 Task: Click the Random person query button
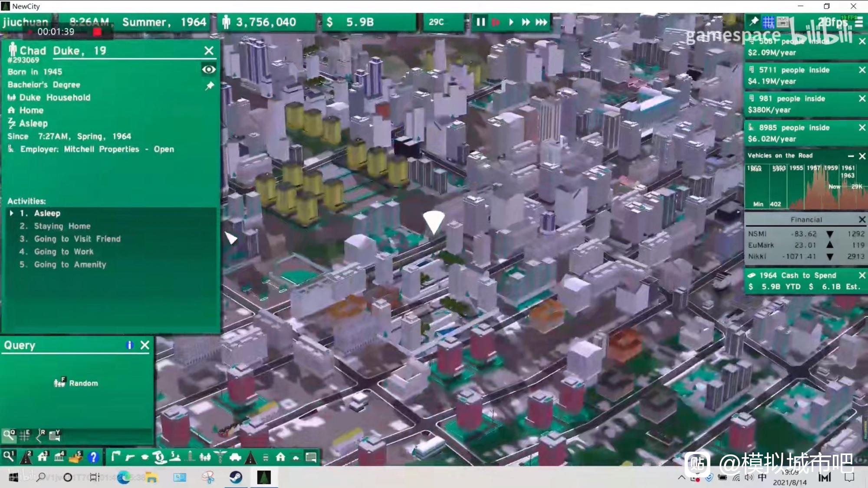[x=76, y=383]
